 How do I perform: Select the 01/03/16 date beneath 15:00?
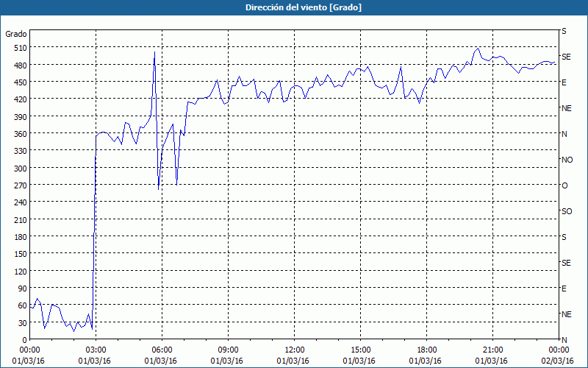pos(359,361)
